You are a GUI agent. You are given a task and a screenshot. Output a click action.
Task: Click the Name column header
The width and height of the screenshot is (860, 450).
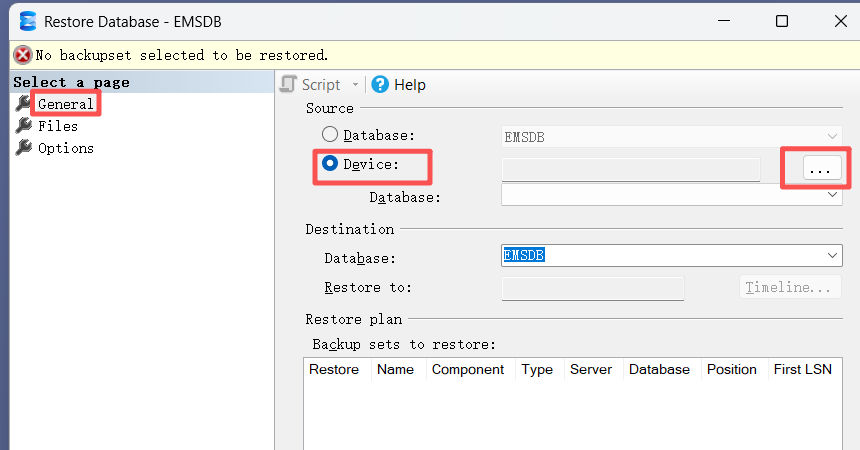click(395, 369)
